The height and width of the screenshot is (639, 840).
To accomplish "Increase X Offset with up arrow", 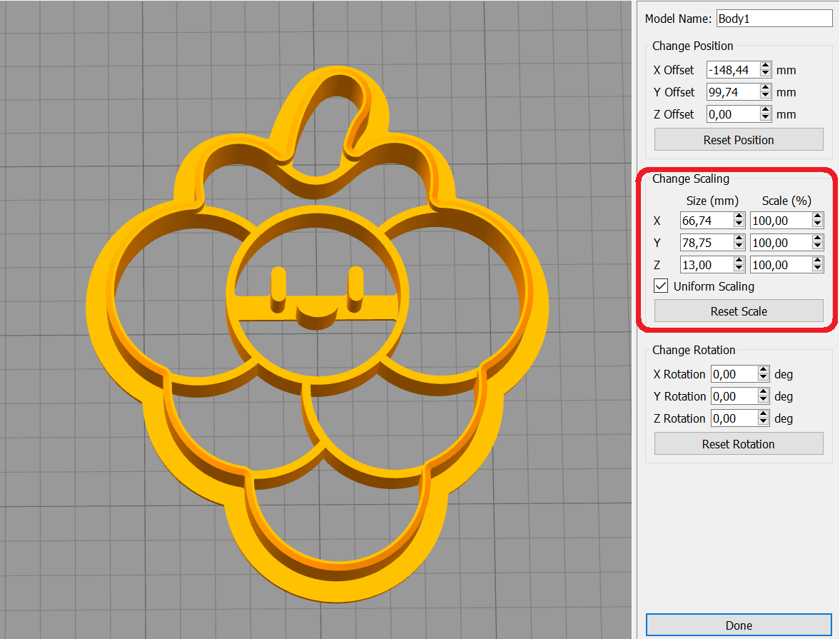I will (766, 66).
